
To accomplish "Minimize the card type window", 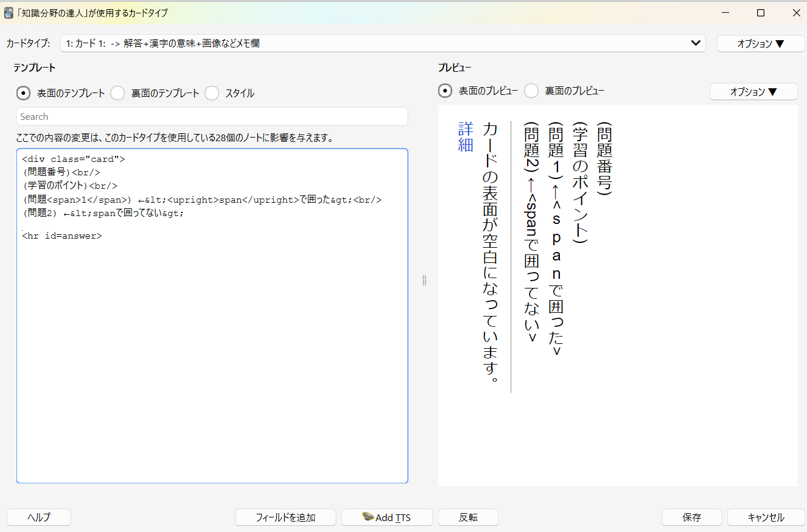I will tap(725, 13).
